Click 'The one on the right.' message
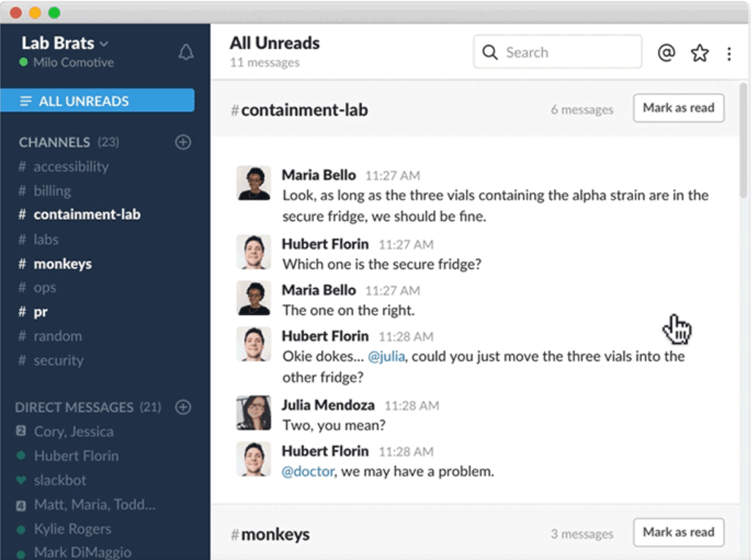Image resolution: width=751 pixels, height=560 pixels. [348, 310]
